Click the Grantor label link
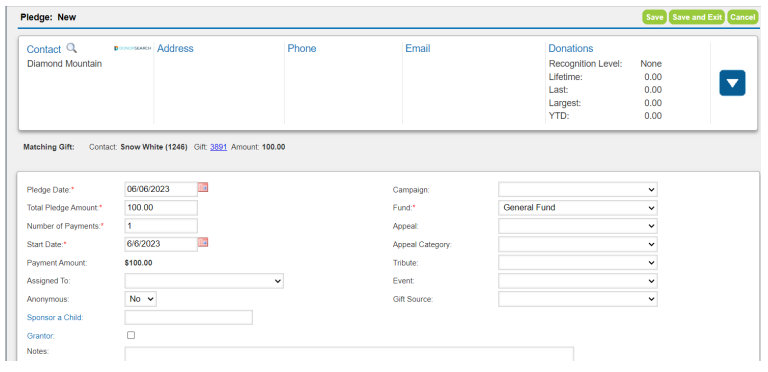The image size is (768, 372). coord(41,336)
